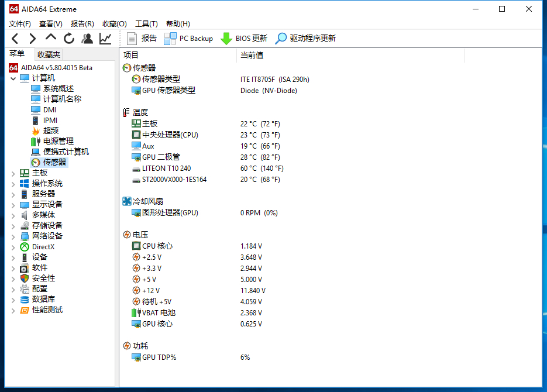Click the Forward arrow in toolbar
Image resolution: width=547 pixels, height=392 pixels.
point(32,39)
